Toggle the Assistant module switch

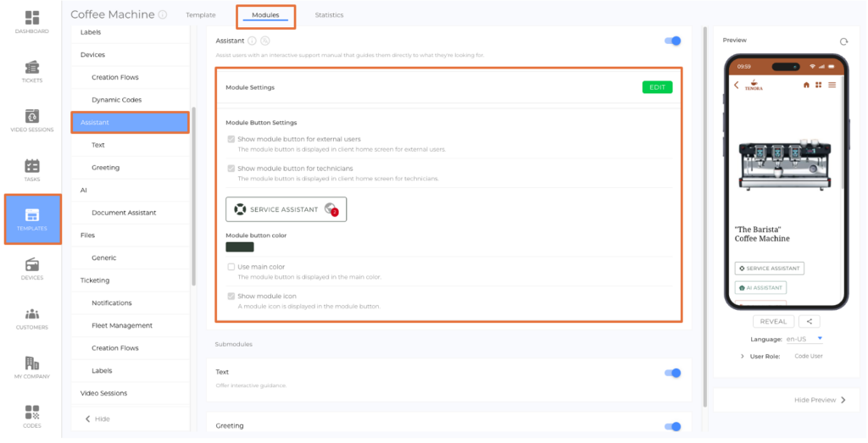point(673,41)
